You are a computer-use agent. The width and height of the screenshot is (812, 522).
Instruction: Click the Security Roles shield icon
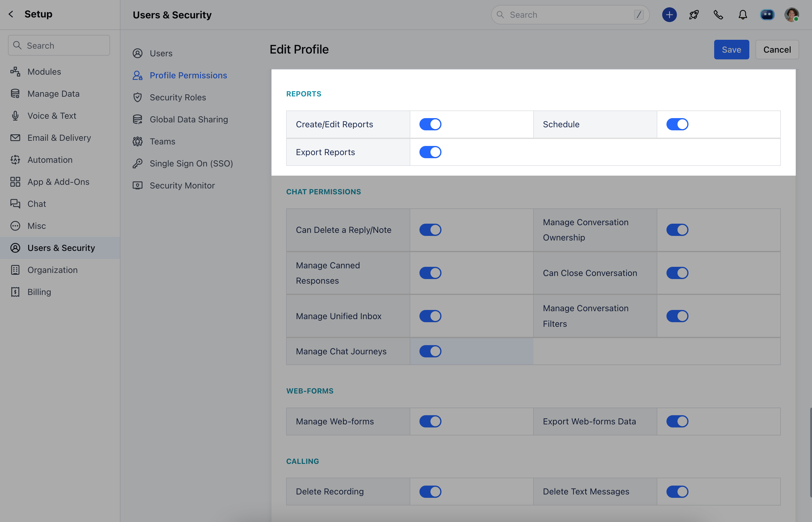tap(138, 97)
